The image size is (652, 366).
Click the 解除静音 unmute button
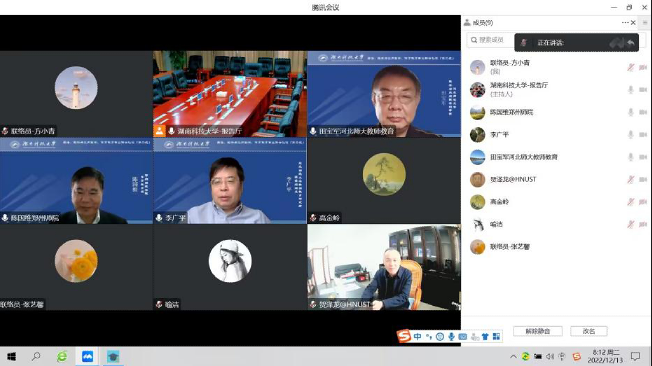coord(538,331)
